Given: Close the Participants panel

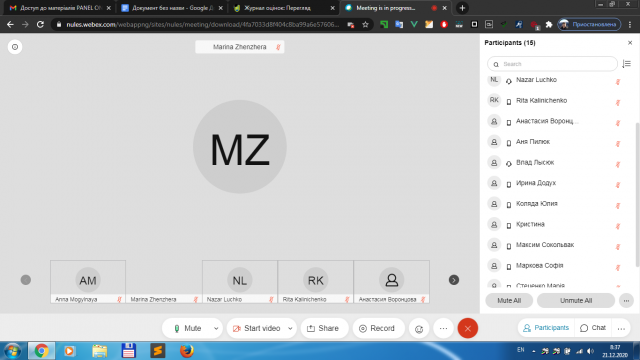Looking at the screenshot, I should point(630,42).
